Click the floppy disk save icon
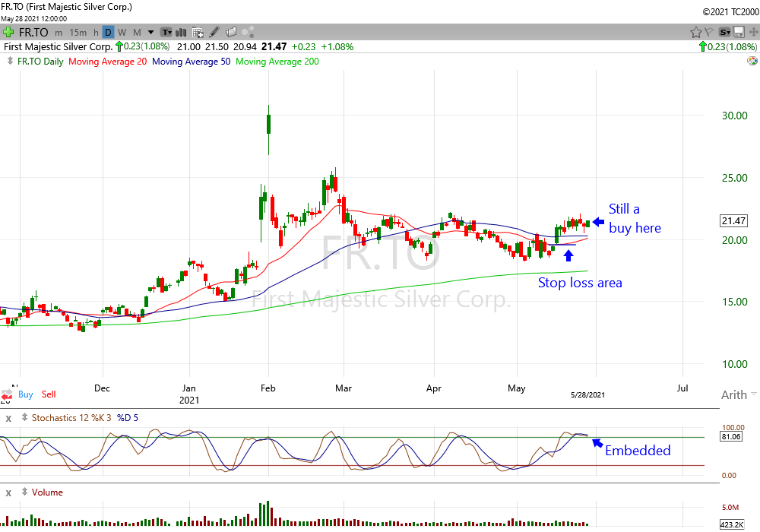 pos(739,33)
